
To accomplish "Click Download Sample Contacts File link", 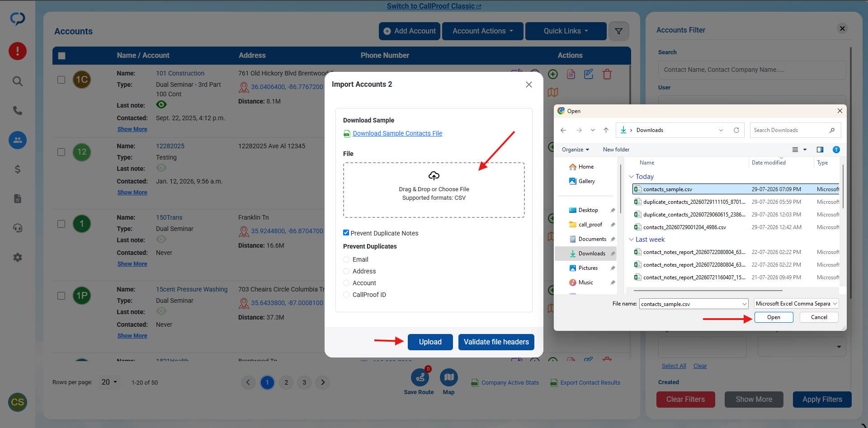I will [x=397, y=133].
